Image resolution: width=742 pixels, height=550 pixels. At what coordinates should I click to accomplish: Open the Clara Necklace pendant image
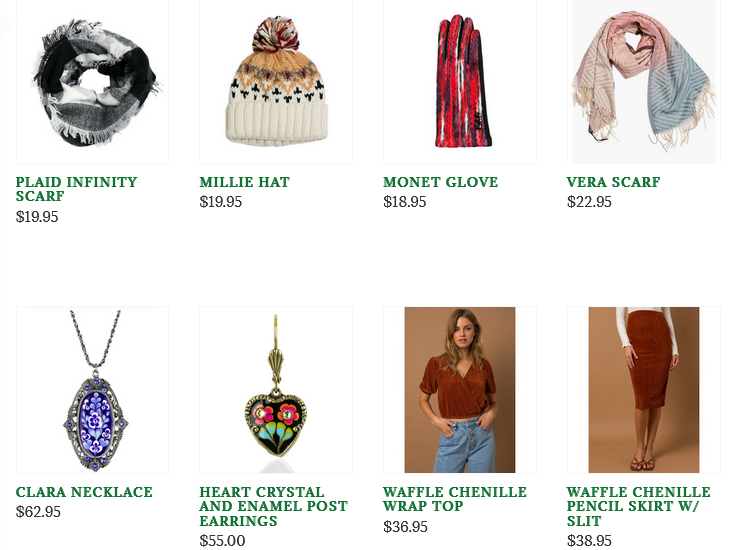coord(92,390)
